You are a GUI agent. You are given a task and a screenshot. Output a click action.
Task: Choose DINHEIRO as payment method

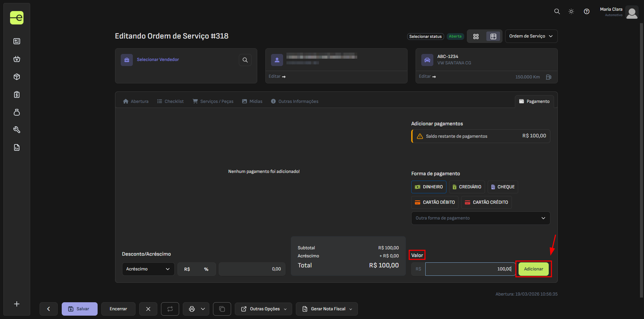[x=429, y=187]
